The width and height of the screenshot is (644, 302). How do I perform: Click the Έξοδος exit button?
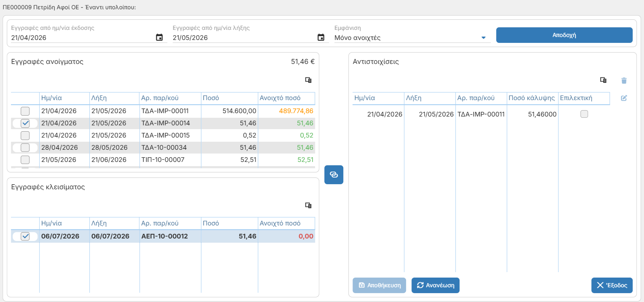click(x=612, y=285)
